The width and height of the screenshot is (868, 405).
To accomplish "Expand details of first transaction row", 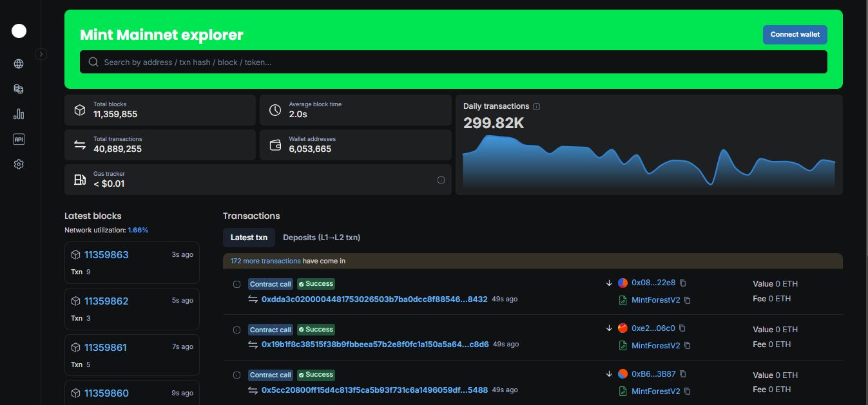I will [236, 284].
